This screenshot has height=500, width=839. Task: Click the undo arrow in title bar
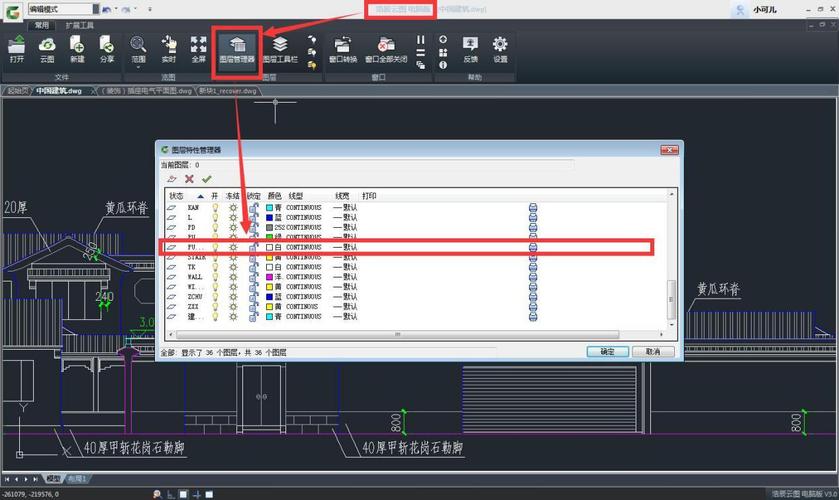click(106, 9)
